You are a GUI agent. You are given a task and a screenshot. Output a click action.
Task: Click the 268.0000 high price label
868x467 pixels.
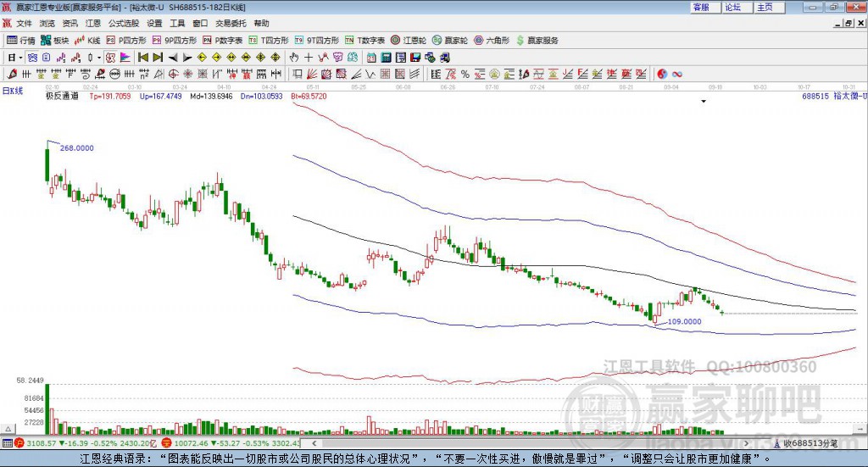(77, 147)
